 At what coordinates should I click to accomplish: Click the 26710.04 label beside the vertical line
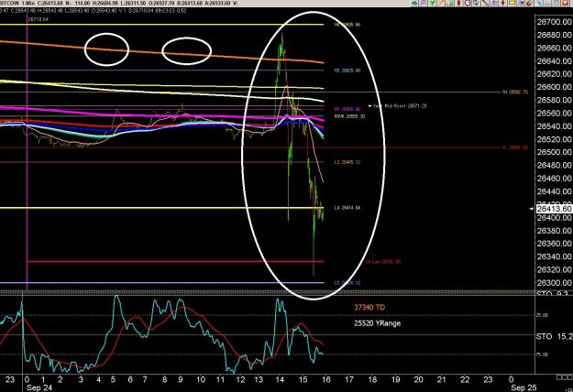[39, 19]
